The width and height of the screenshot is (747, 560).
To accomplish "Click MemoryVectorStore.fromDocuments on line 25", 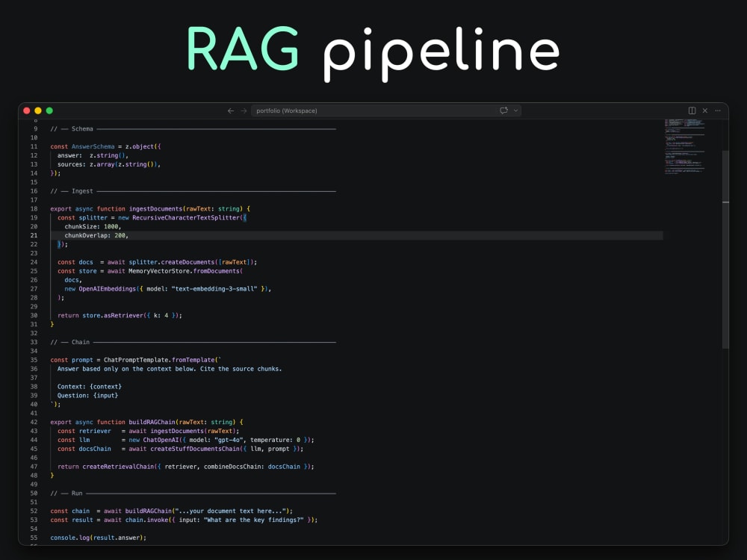I will click(184, 271).
